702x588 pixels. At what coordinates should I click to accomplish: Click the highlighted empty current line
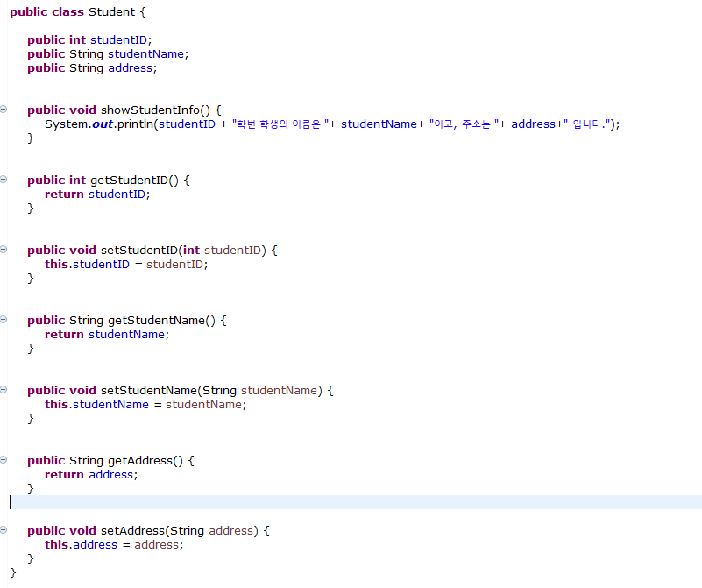(355, 502)
